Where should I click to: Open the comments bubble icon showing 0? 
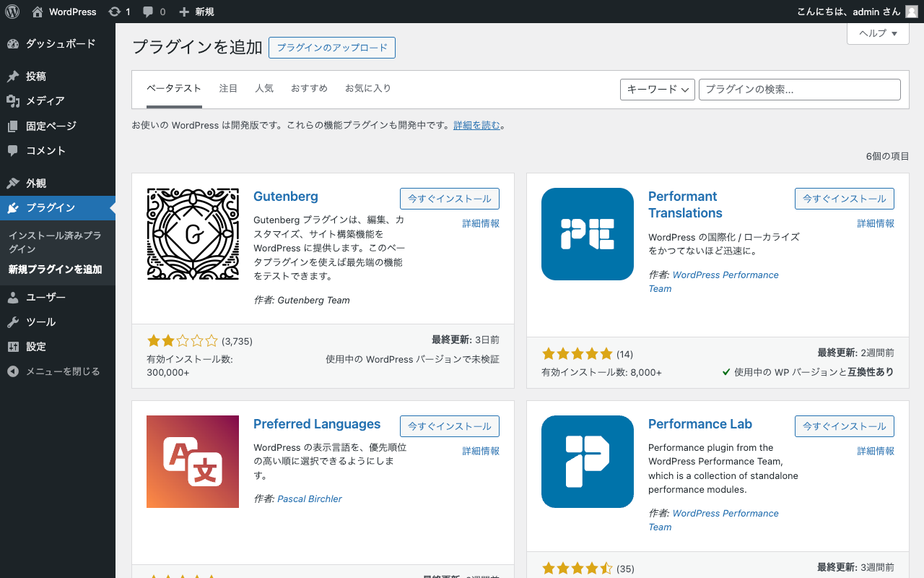154,12
